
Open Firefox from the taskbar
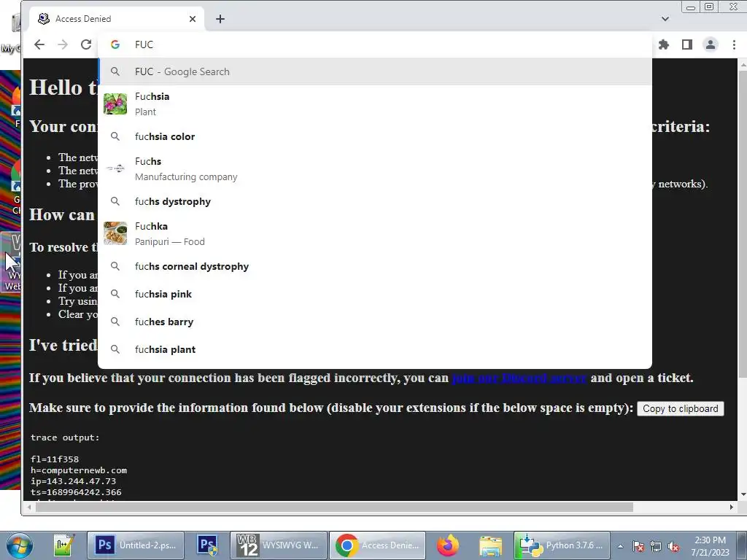(x=448, y=545)
